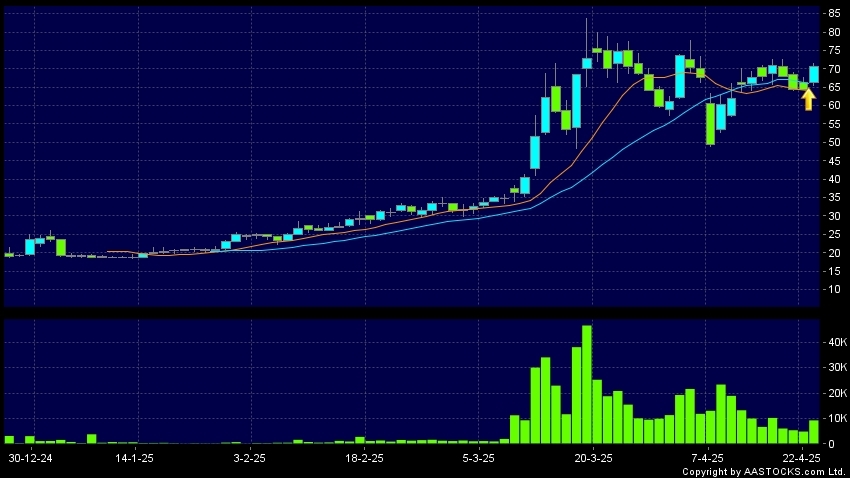Click the first volume bar at 30-12-24
The height and width of the screenshot is (478, 850).
click(9, 440)
